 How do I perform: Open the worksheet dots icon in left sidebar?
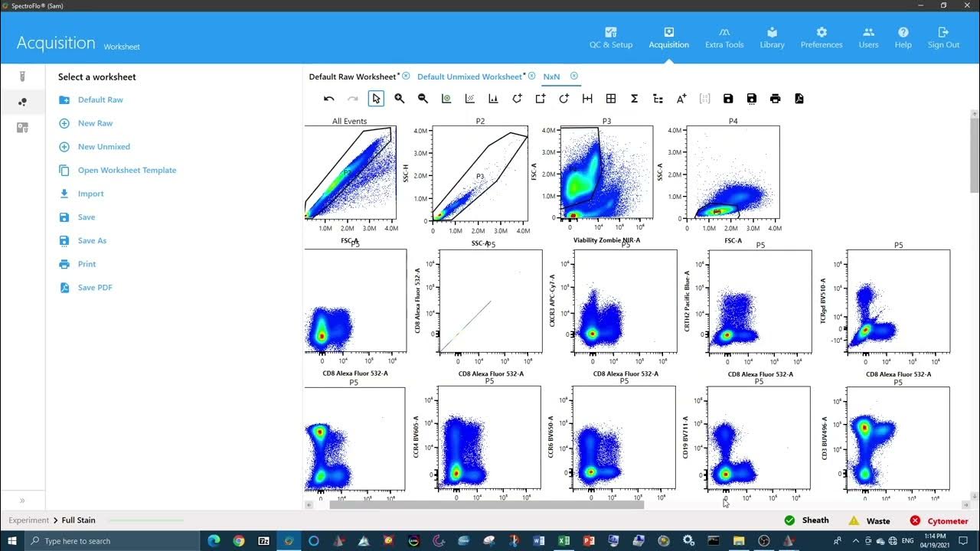point(22,102)
